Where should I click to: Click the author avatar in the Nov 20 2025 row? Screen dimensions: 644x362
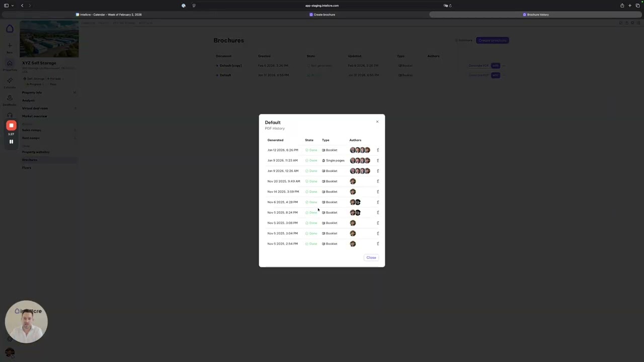point(353,181)
